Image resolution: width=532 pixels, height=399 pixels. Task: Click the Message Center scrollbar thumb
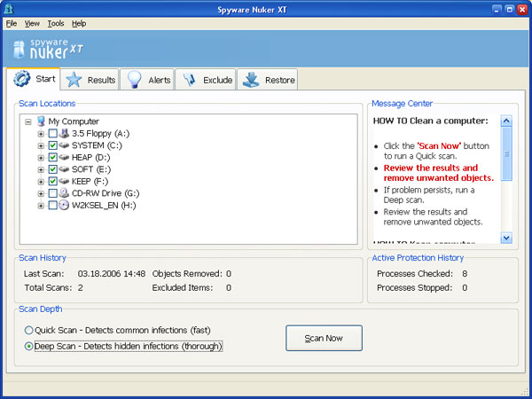[506, 153]
